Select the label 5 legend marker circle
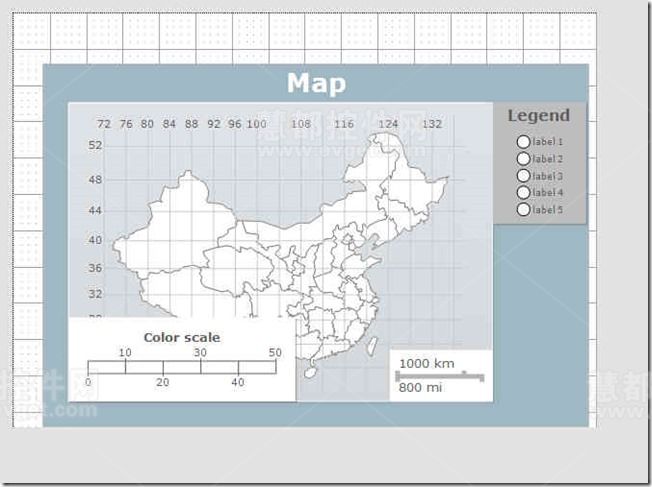652x487 pixels. [x=523, y=210]
